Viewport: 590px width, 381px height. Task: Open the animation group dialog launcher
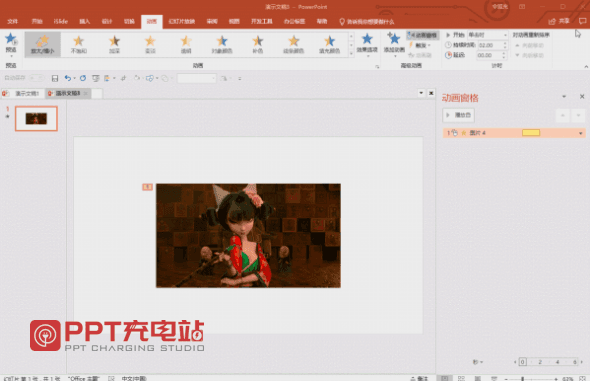pos(377,67)
